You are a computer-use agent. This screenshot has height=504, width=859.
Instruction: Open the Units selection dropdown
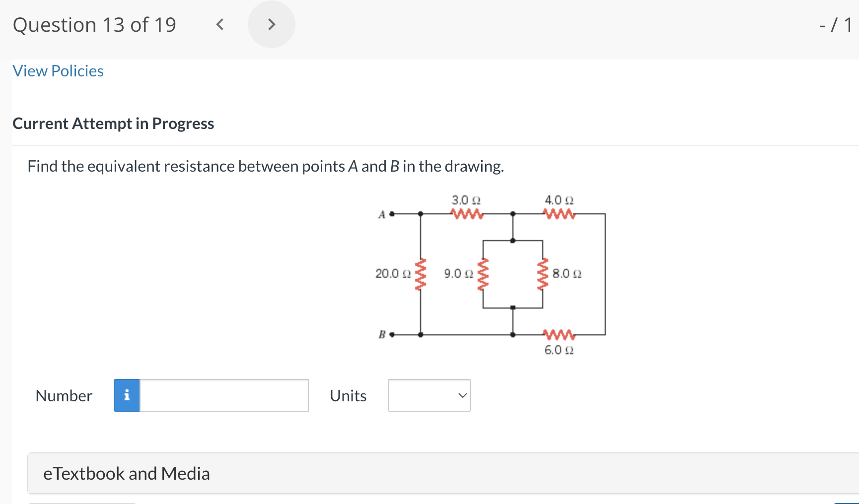[x=429, y=395]
